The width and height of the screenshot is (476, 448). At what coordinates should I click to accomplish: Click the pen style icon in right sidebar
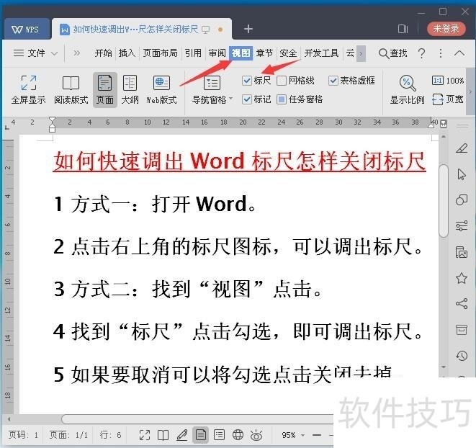coord(462,148)
